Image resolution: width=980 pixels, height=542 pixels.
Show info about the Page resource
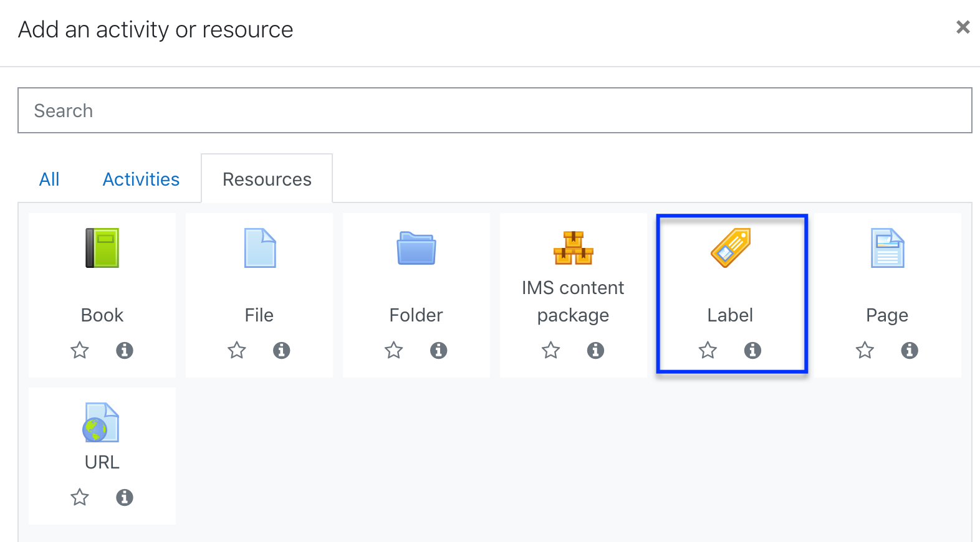910,350
